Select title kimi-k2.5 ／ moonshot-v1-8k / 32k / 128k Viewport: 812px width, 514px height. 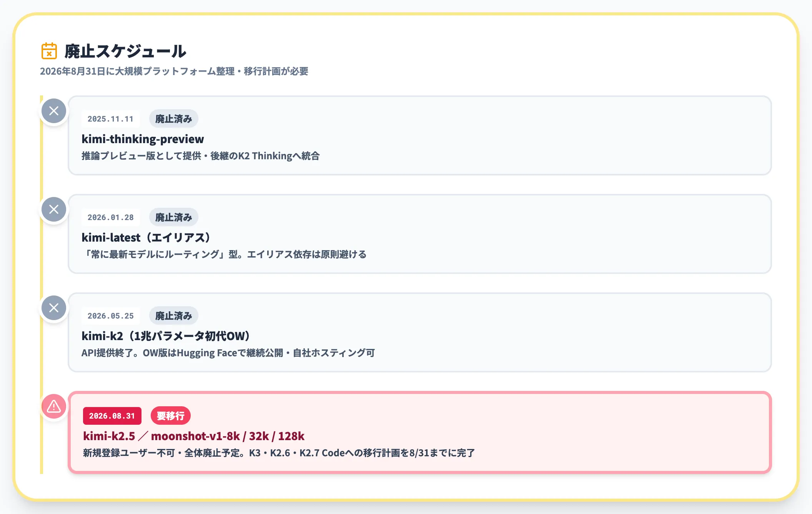[194, 436]
